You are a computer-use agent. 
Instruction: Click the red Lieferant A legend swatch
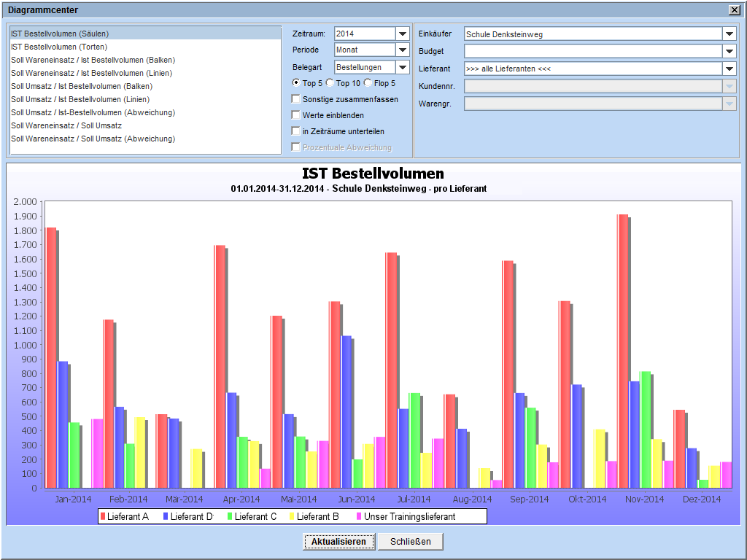[x=104, y=517]
